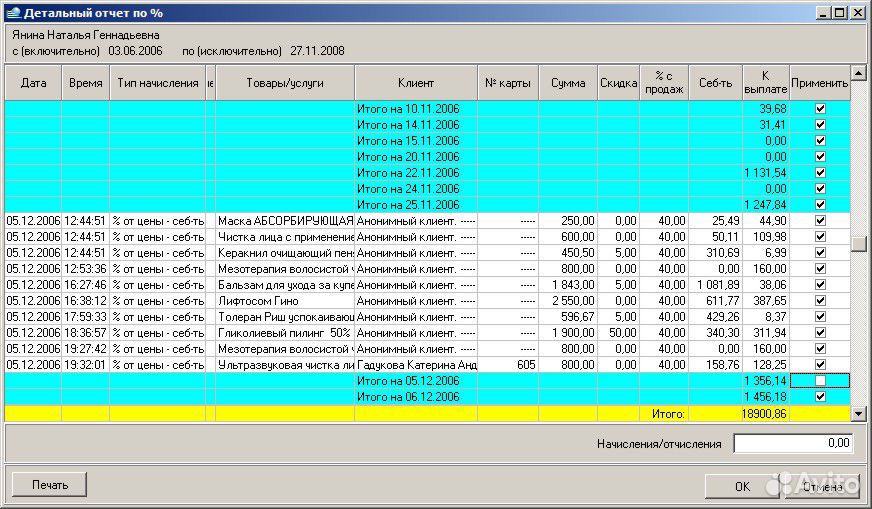Image resolution: width=872 pixels, height=509 pixels.
Task: Check the box for Итого на 05.12.2006
Action: click(820, 381)
